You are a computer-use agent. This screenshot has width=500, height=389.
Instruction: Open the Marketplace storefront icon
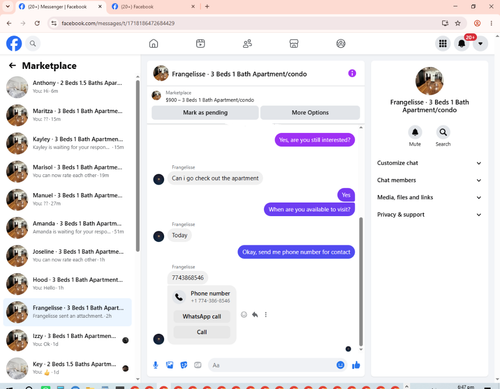[294, 43]
